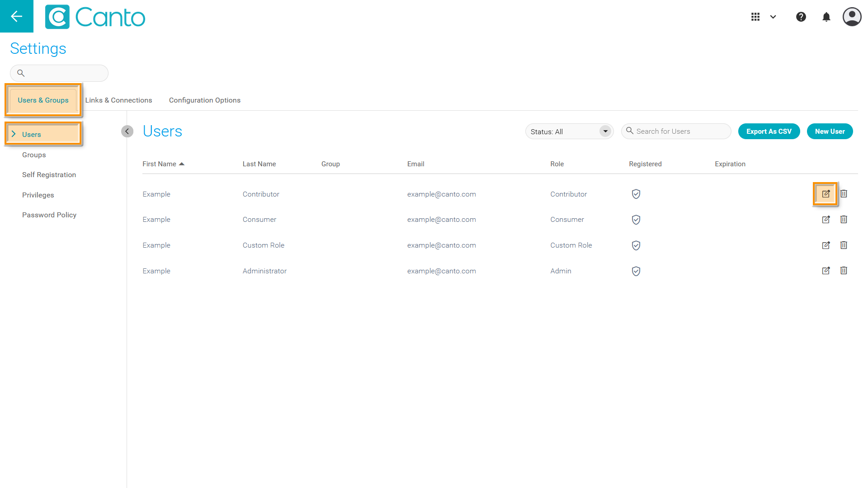Screen dimensions: 868x488
Task: Click the last name Consumer cell
Action: [259, 220]
